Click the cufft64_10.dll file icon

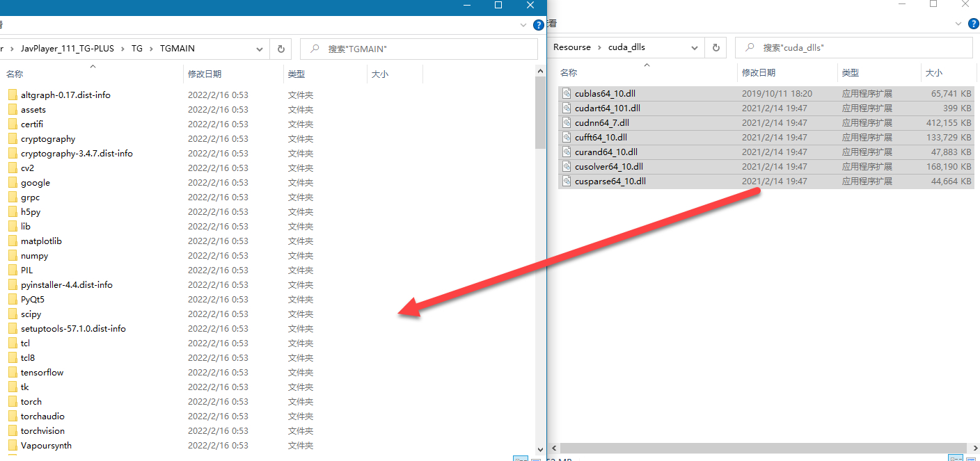coord(567,137)
